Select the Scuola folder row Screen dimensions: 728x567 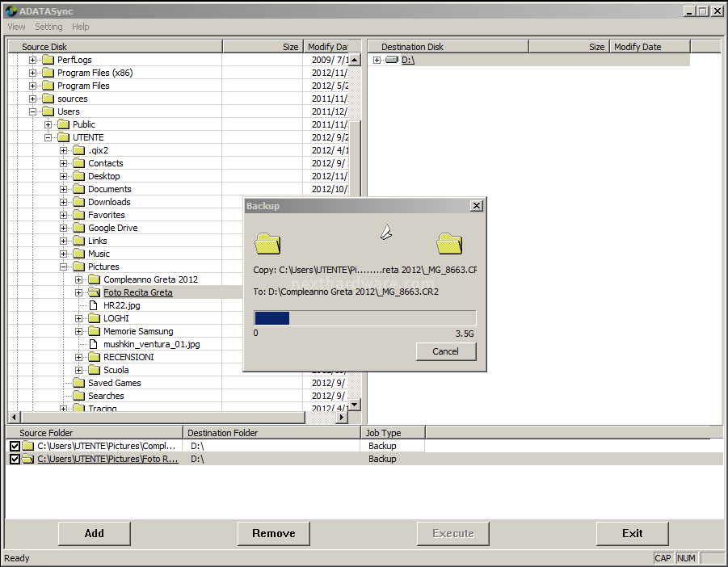116,370
